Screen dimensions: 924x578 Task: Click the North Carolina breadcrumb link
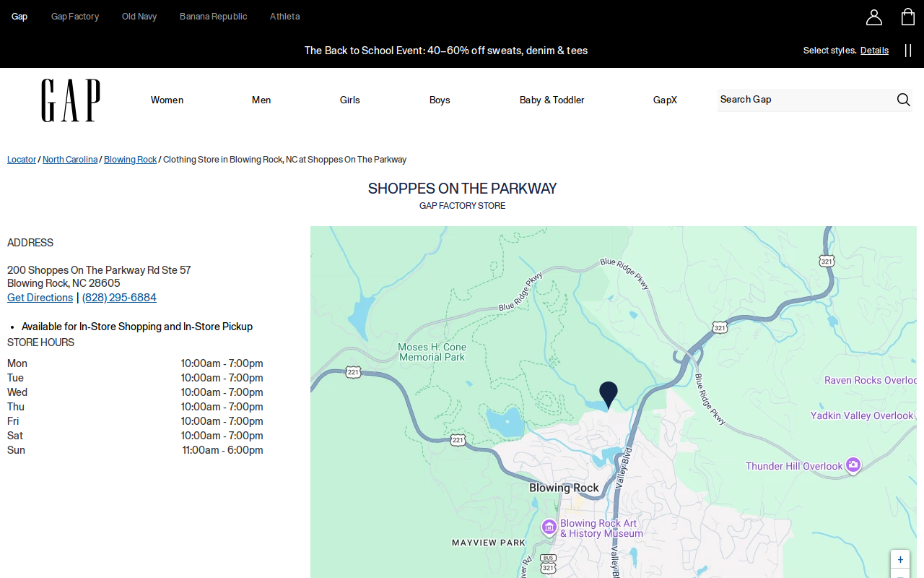tap(70, 160)
